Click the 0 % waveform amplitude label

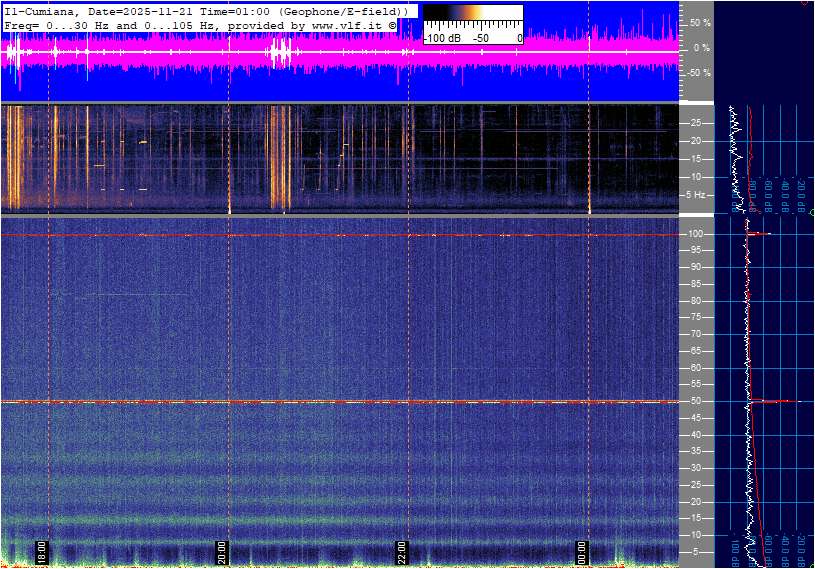(701, 47)
